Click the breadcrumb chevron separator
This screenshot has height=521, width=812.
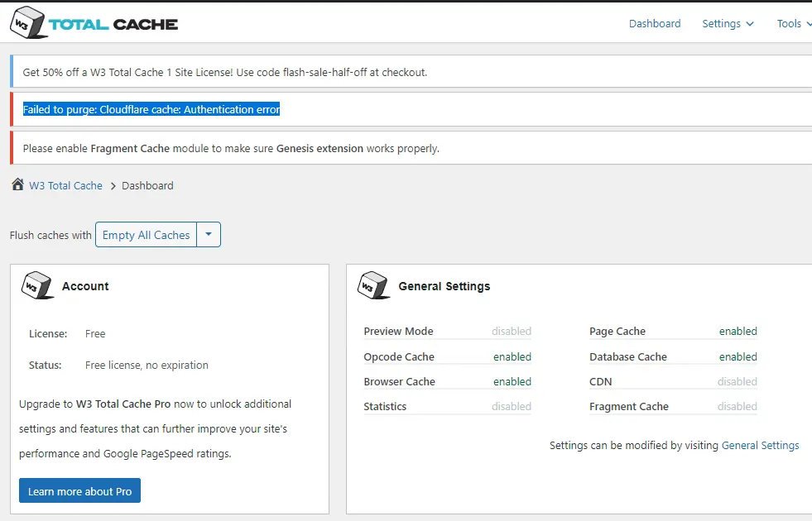[113, 186]
